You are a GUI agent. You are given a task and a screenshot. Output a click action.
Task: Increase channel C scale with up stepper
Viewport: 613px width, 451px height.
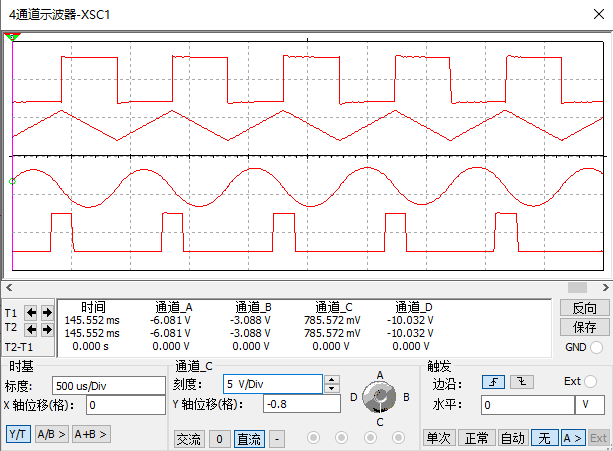coord(332,379)
